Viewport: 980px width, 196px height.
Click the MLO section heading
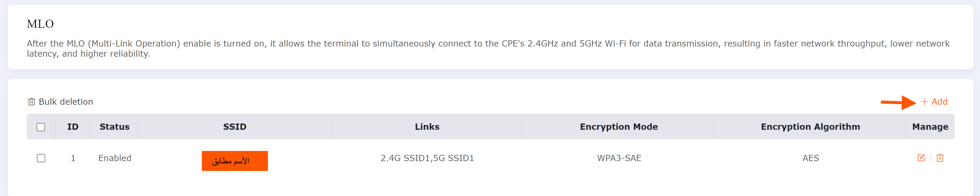click(x=40, y=24)
